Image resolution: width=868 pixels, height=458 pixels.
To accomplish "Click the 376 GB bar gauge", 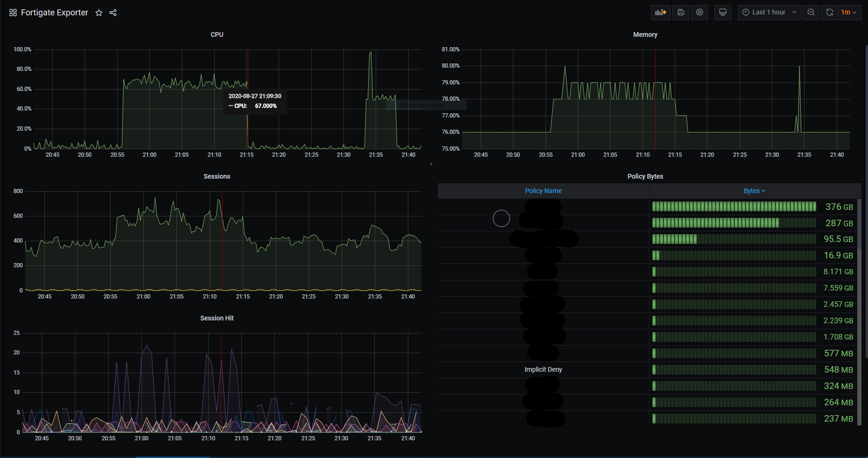I will 734,207.
